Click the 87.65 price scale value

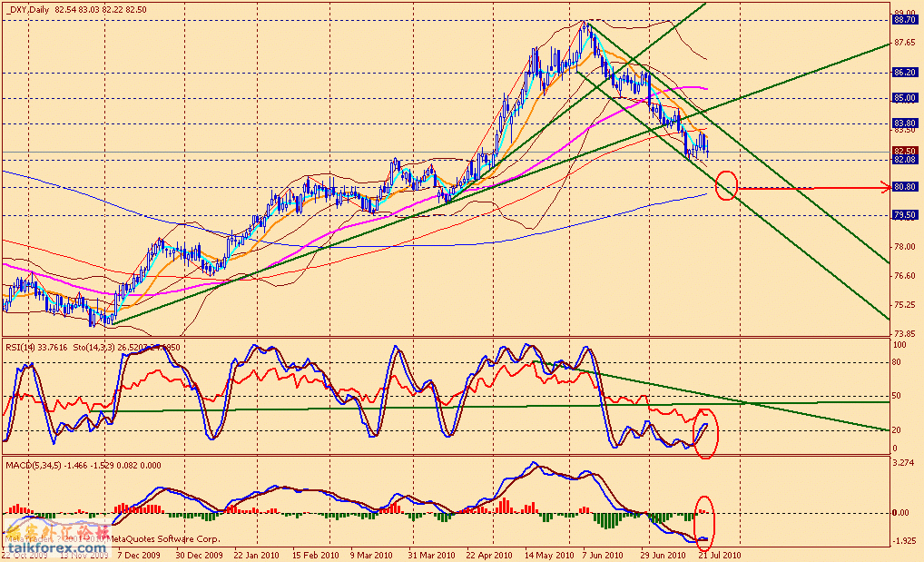coord(904,43)
